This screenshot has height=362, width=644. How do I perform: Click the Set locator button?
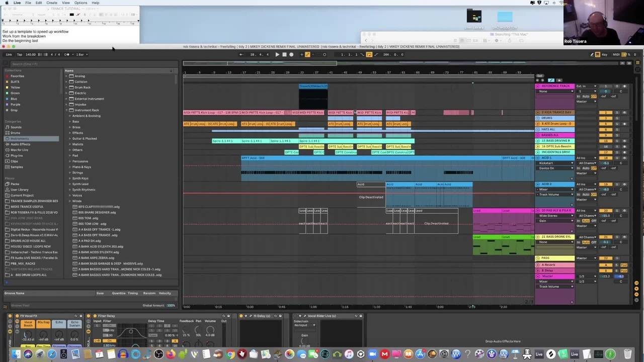point(540,75)
